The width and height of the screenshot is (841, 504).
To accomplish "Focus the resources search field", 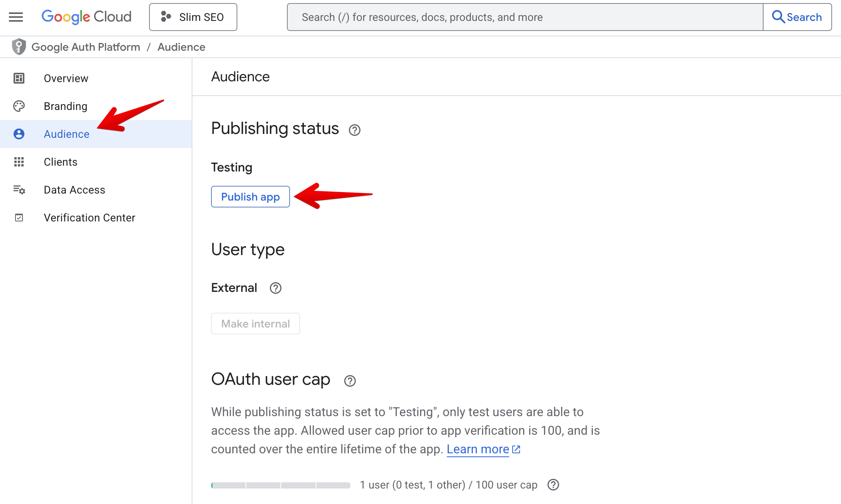I will tap(525, 17).
